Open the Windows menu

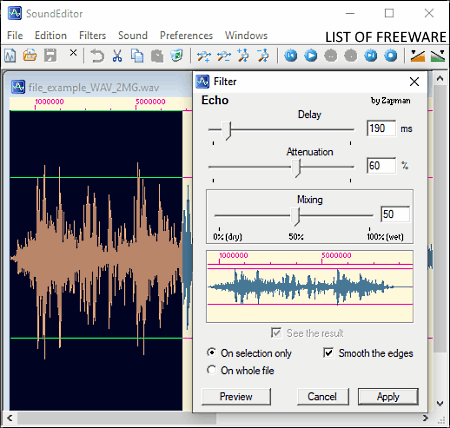point(246,35)
